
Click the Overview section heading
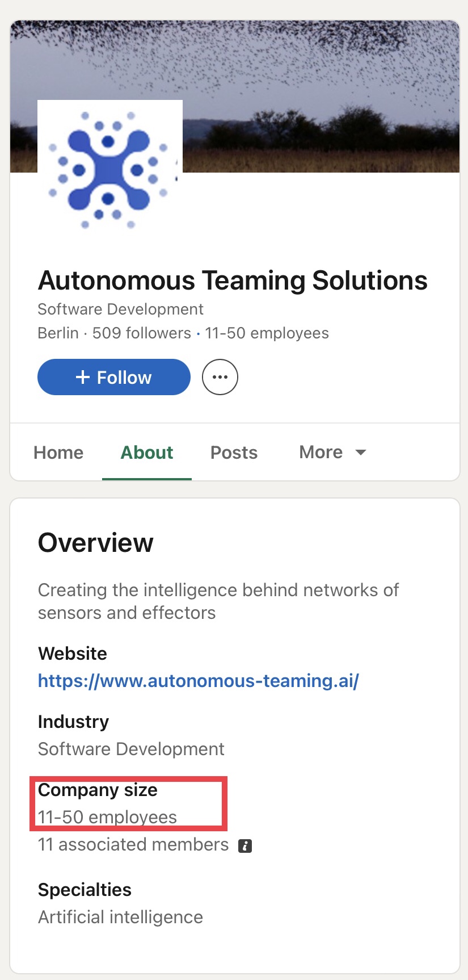(x=95, y=543)
